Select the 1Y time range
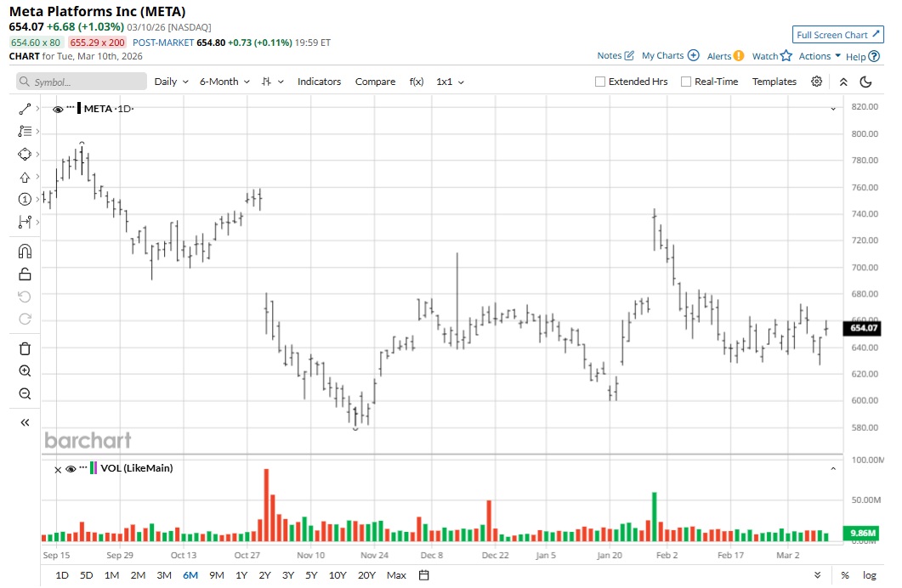The width and height of the screenshot is (902, 588). coord(241,574)
